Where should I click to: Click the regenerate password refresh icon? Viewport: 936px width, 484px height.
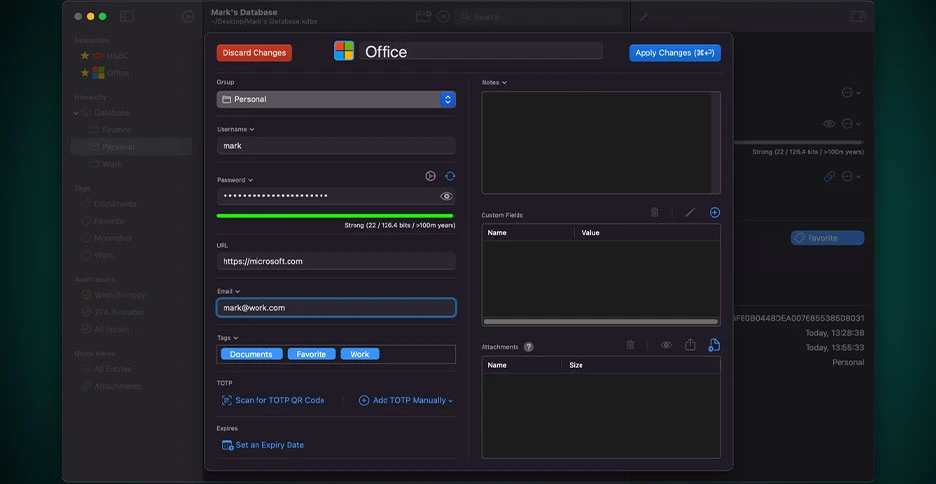point(450,176)
